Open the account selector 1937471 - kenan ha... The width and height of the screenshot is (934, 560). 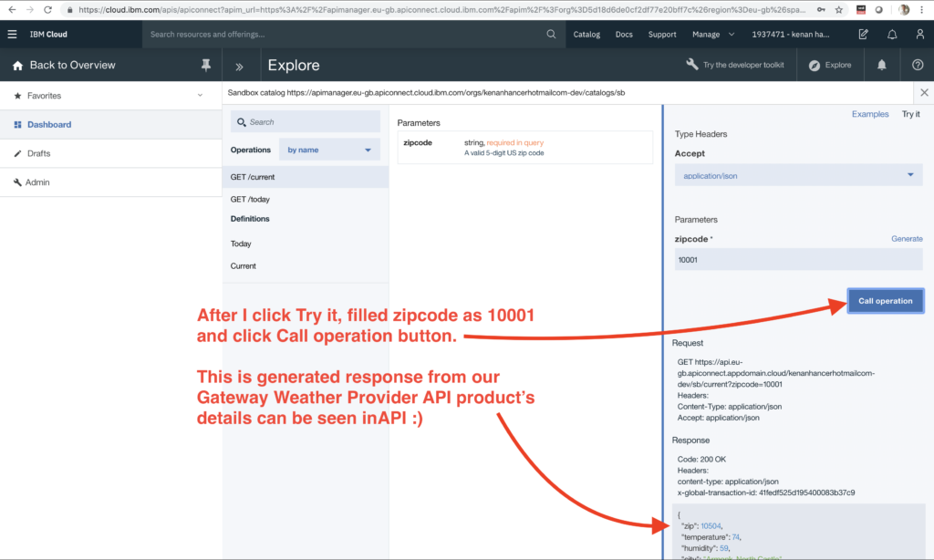(791, 35)
